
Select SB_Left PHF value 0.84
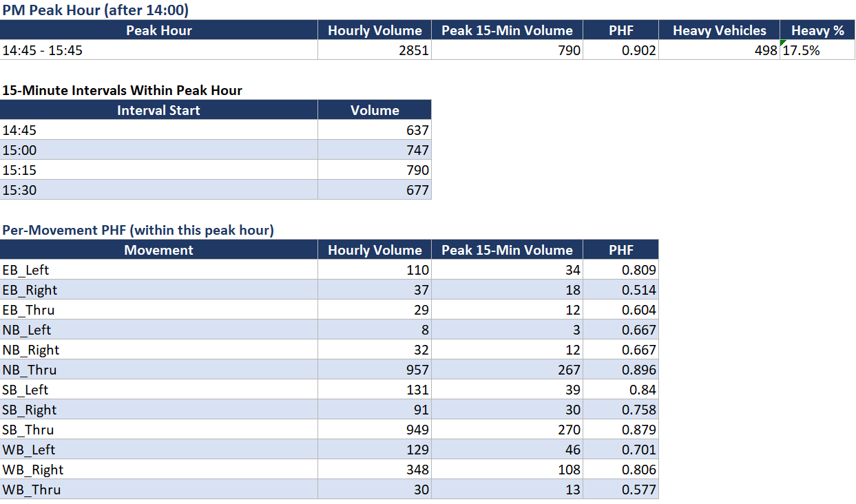click(x=620, y=390)
